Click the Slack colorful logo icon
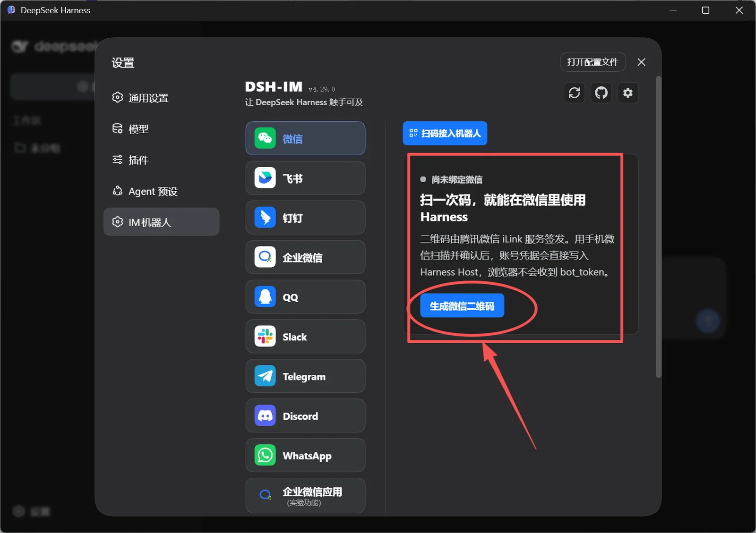Image resolution: width=756 pixels, height=533 pixels. click(265, 337)
